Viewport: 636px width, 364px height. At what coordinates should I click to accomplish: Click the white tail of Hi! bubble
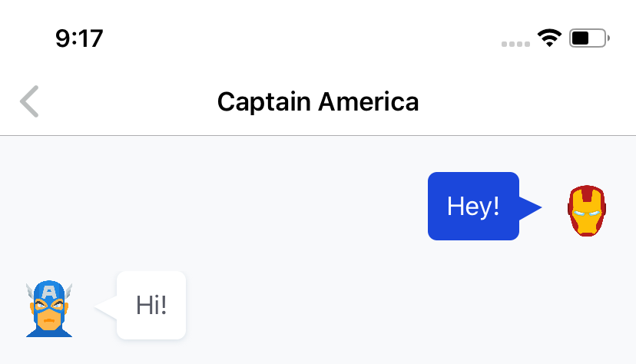coord(106,308)
